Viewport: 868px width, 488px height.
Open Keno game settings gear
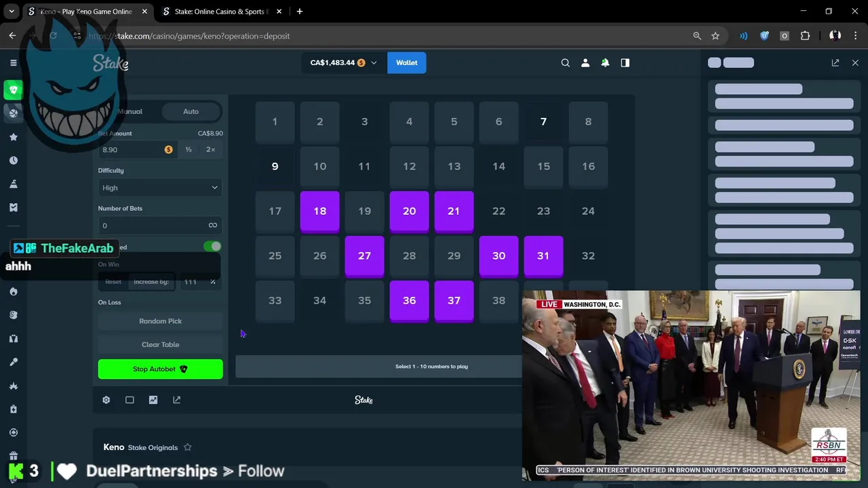(106, 400)
